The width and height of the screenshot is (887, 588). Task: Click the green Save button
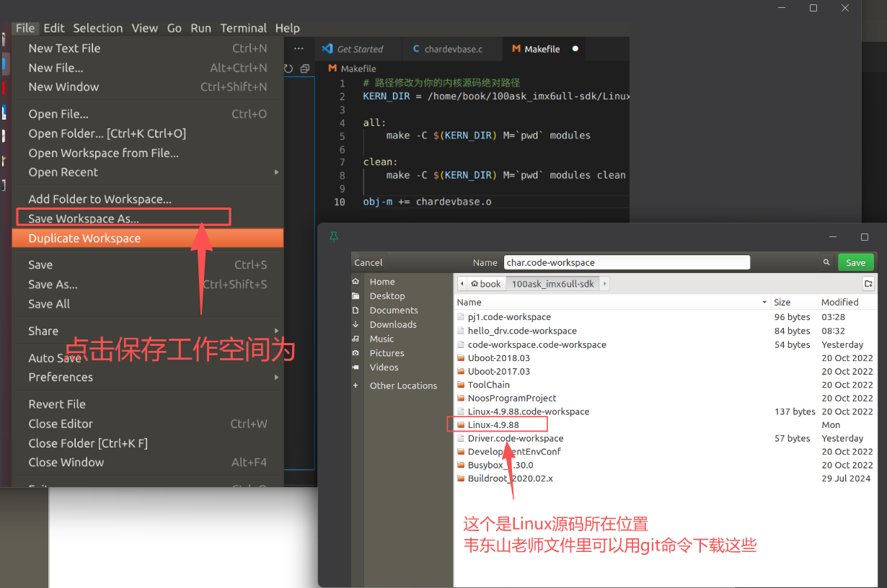856,262
